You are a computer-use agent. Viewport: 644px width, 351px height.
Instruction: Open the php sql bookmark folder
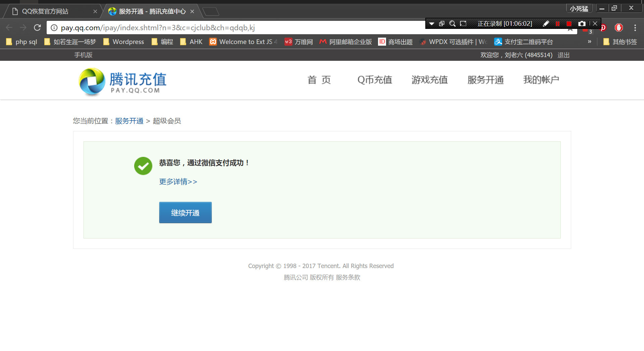pyautogui.click(x=22, y=42)
